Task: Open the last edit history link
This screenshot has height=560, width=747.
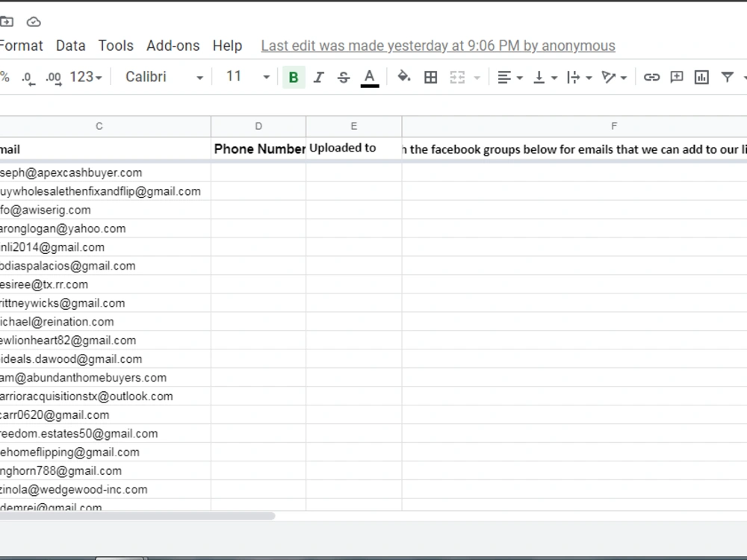Action: coord(438,46)
